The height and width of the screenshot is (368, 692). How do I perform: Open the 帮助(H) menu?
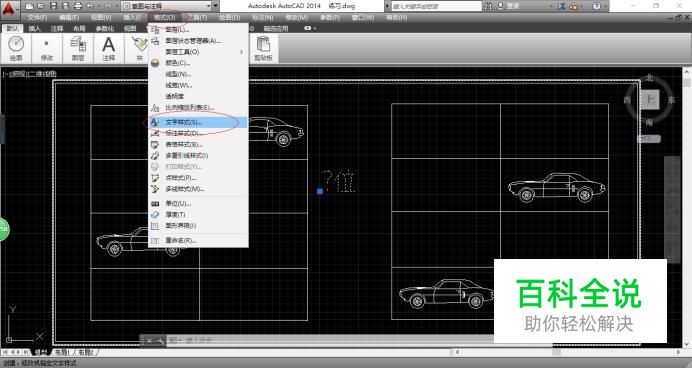pyautogui.click(x=397, y=18)
